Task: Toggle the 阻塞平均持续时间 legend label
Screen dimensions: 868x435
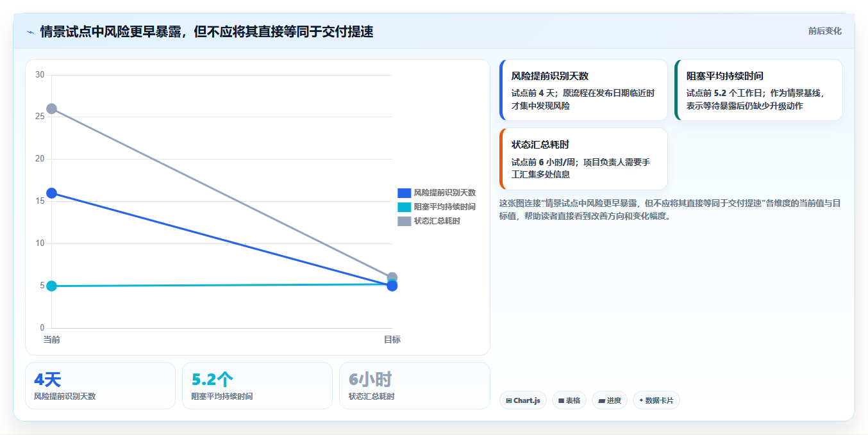Action: pos(444,207)
